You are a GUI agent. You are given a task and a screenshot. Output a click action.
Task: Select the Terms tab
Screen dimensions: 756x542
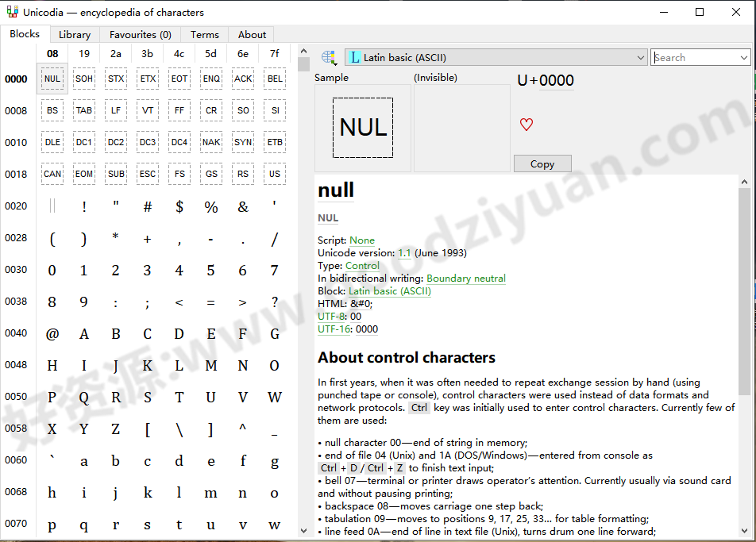pyautogui.click(x=204, y=34)
